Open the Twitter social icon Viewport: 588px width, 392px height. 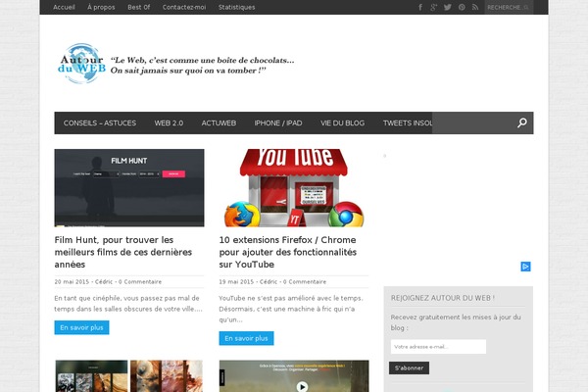pos(448,7)
